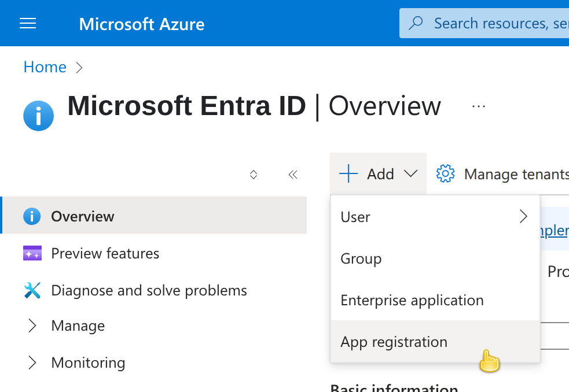
Task: Click the sidebar expand/collapse sort arrows
Action: [x=254, y=175]
